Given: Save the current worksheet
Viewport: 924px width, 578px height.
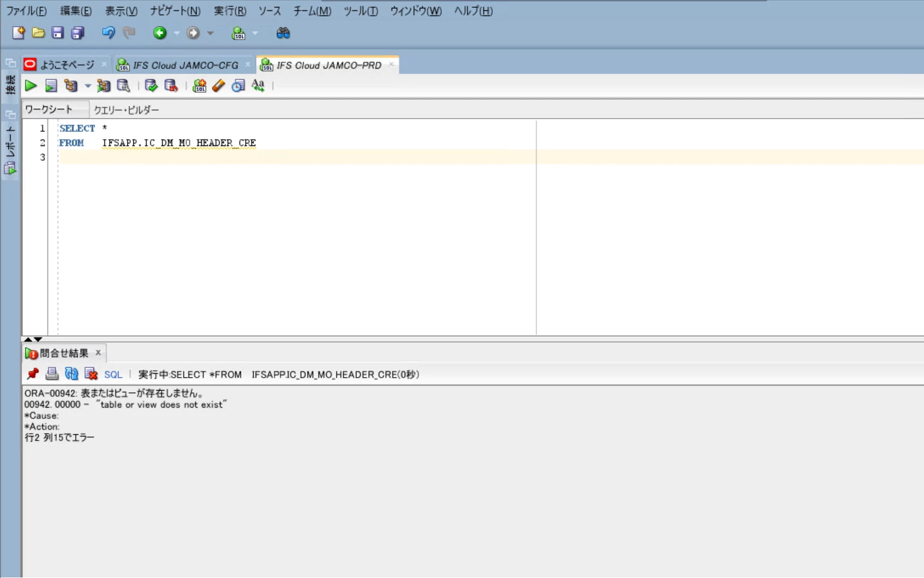Looking at the screenshot, I should pyautogui.click(x=57, y=33).
